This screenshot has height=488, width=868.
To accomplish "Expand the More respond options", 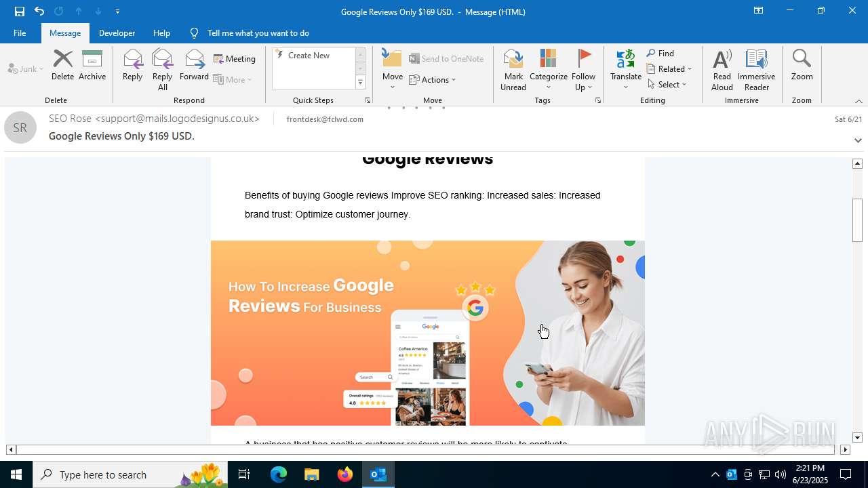I will click(233, 79).
